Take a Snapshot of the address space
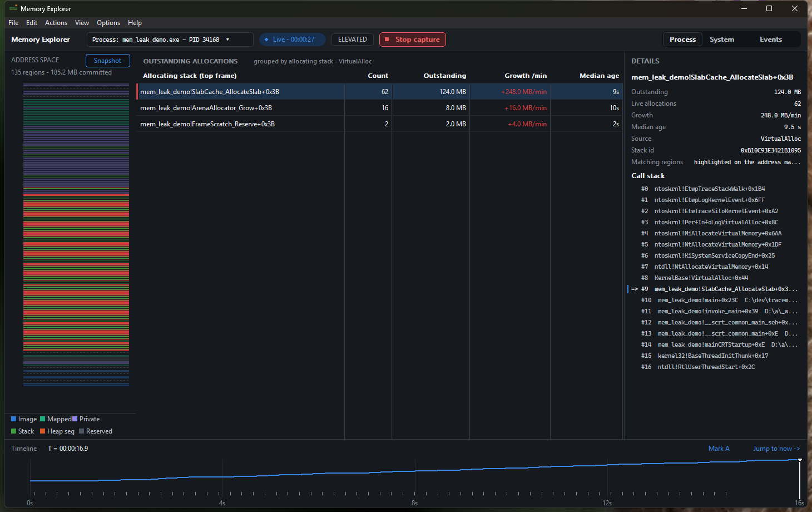The image size is (812, 512). click(x=107, y=61)
